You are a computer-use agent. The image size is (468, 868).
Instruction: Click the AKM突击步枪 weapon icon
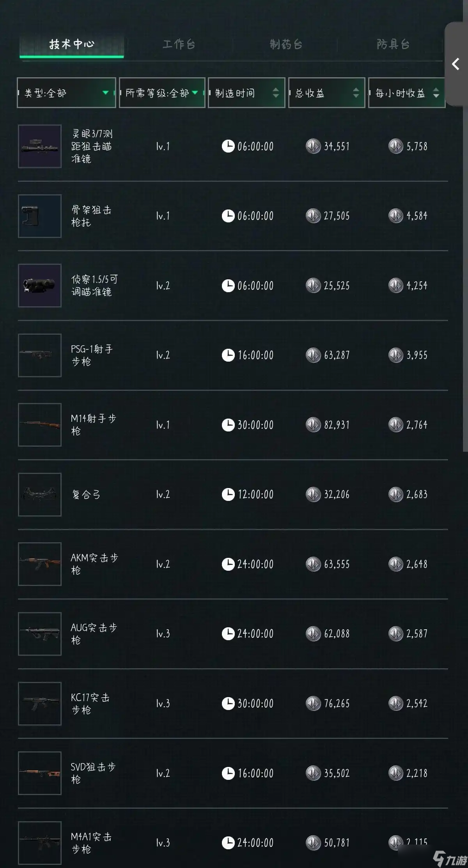(x=40, y=564)
